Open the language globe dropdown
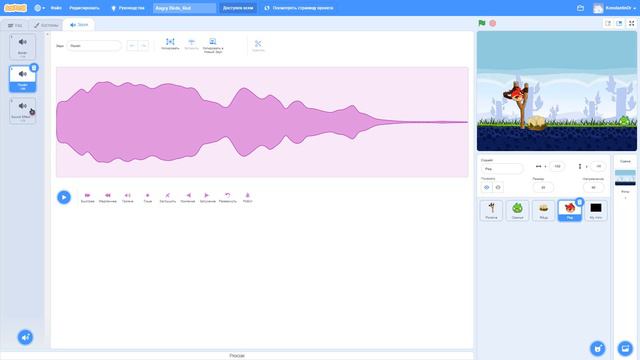 pyautogui.click(x=40, y=8)
